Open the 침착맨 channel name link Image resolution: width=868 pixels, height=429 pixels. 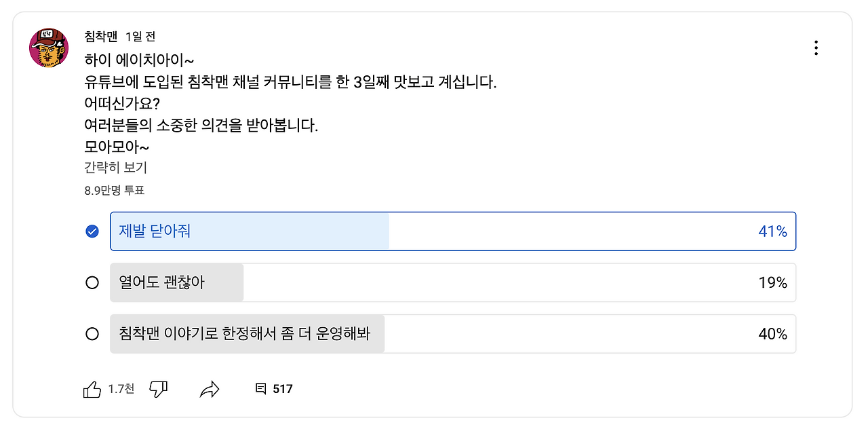(101, 36)
